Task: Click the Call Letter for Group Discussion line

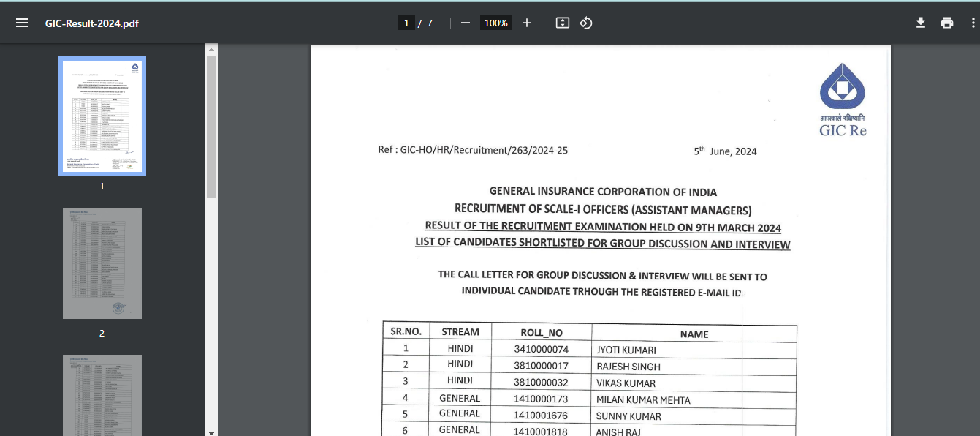Action: coord(603,276)
